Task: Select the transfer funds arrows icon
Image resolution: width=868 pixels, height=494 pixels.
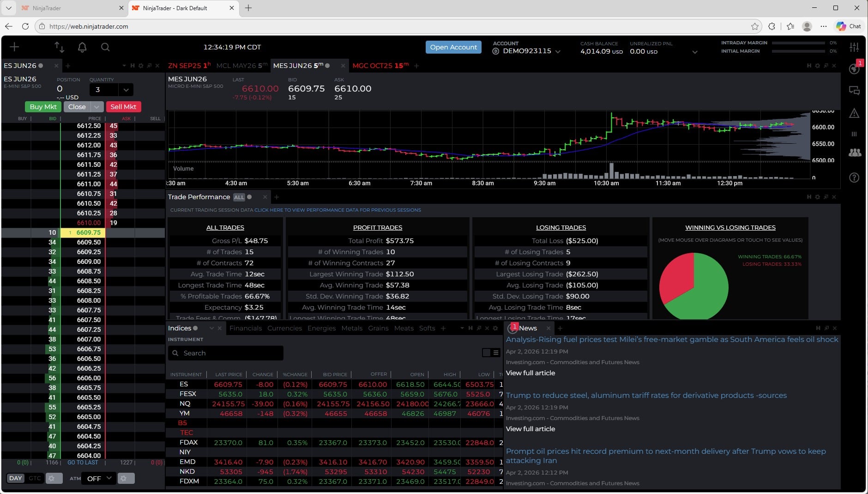Action: [x=59, y=47]
